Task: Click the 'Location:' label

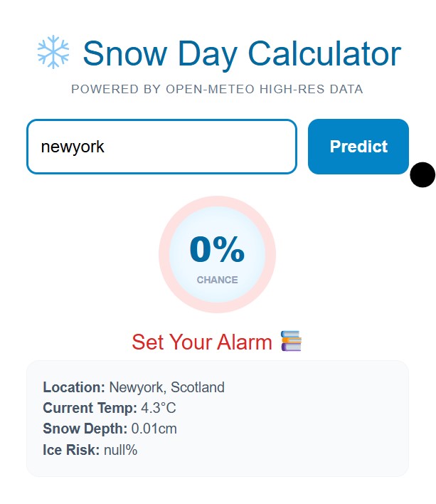Action: [74, 387]
